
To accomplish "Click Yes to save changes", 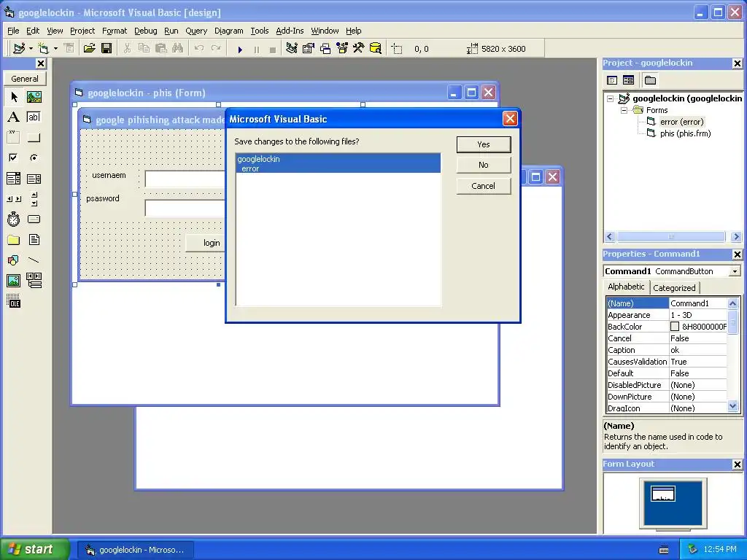I will [484, 144].
